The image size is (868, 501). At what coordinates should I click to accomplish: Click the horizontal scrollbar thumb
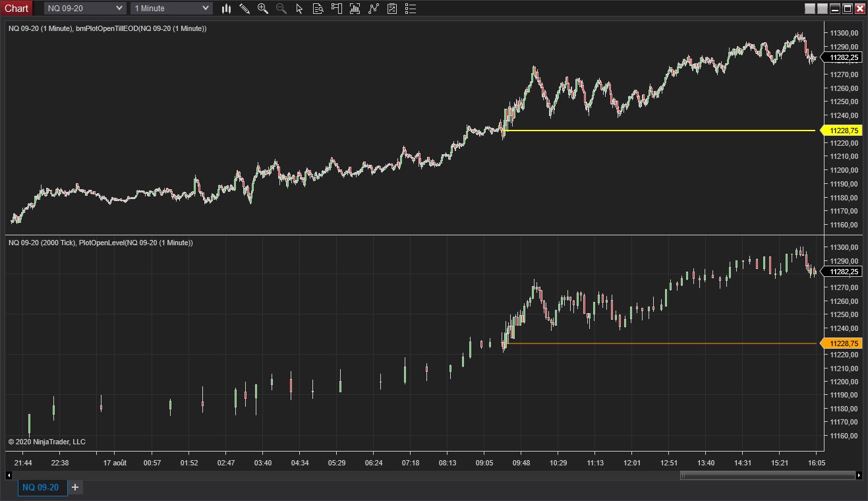coord(767,475)
